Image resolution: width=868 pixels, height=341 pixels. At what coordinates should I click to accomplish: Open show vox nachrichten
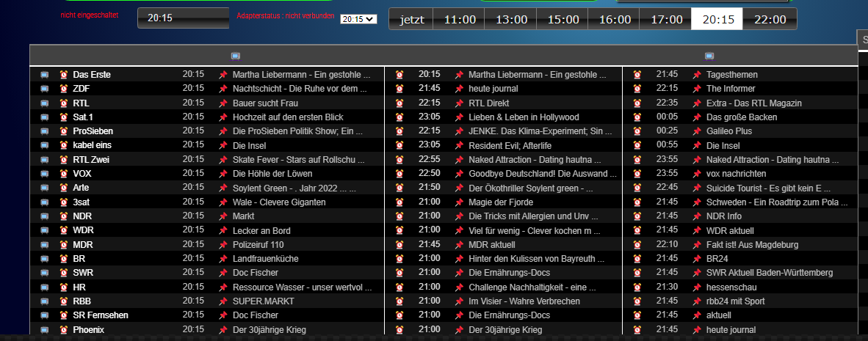[737, 174]
